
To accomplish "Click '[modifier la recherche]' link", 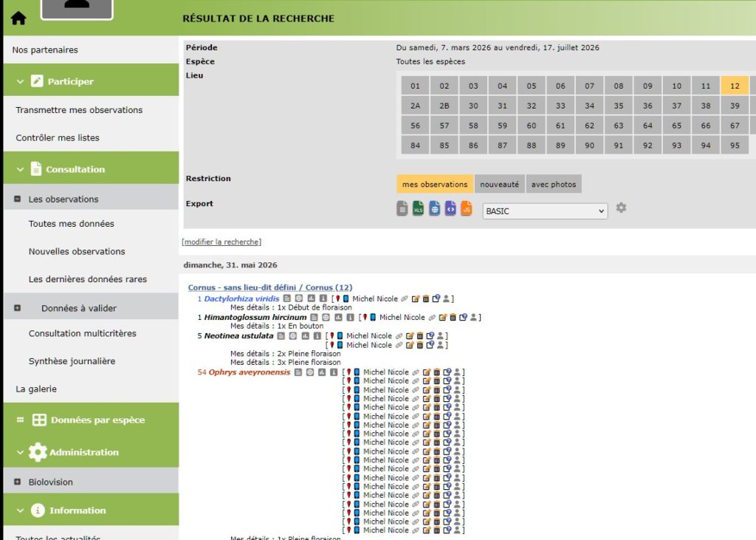I will click(x=221, y=242).
